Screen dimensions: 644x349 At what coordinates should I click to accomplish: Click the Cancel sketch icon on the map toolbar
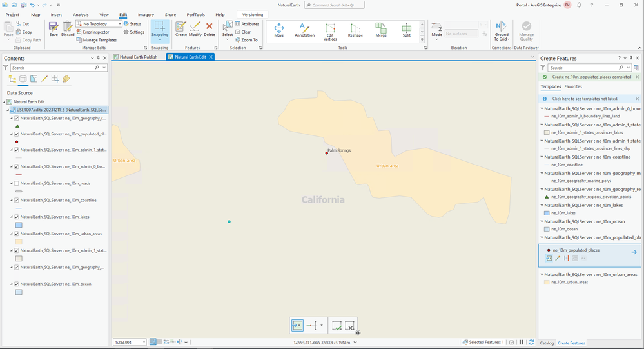[349, 326]
